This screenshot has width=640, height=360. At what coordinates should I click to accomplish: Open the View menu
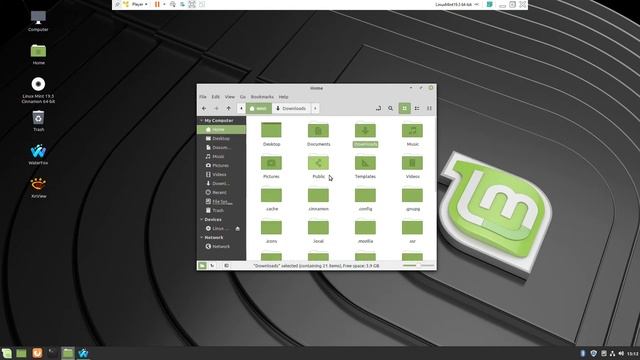(230, 97)
